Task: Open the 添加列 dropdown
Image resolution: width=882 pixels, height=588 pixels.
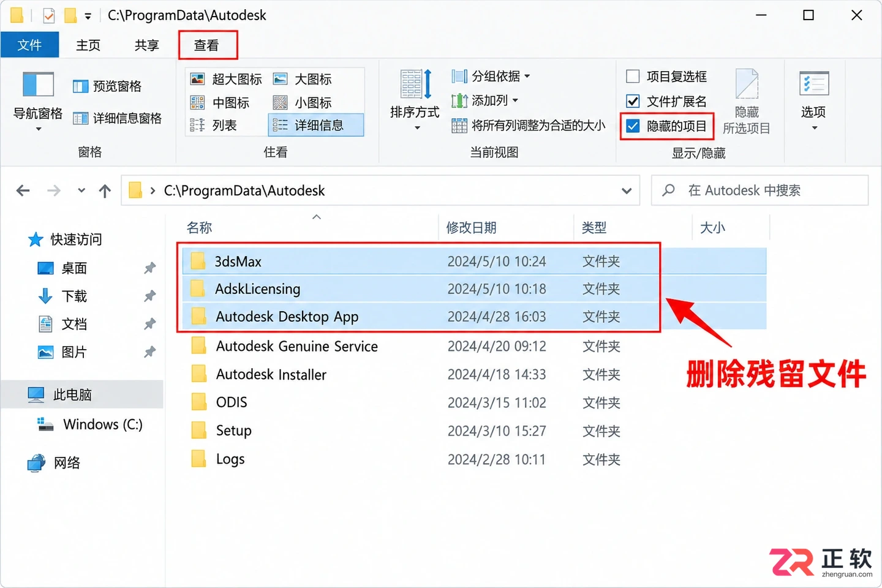Action: [484, 100]
